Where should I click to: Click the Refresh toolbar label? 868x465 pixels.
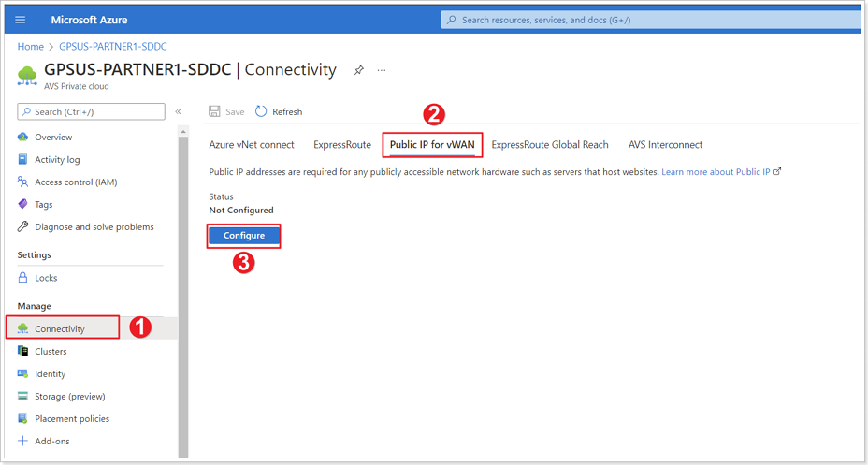tap(287, 112)
